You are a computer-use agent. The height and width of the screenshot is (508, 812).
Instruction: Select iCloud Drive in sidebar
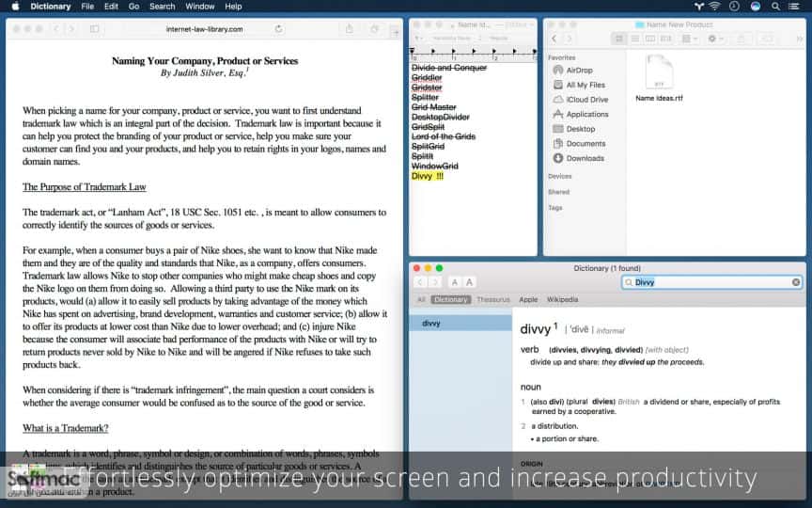(x=581, y=99)
